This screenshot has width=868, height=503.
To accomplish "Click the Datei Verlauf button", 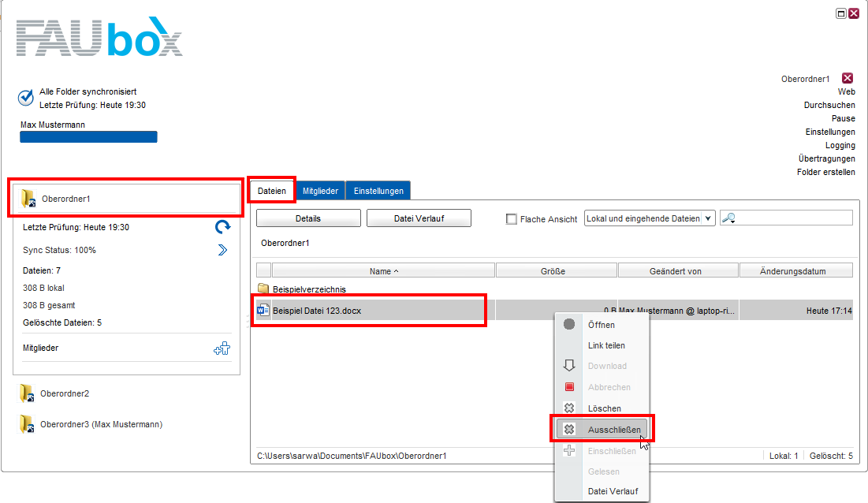I will pyautogui.click(x=419, y=218).
